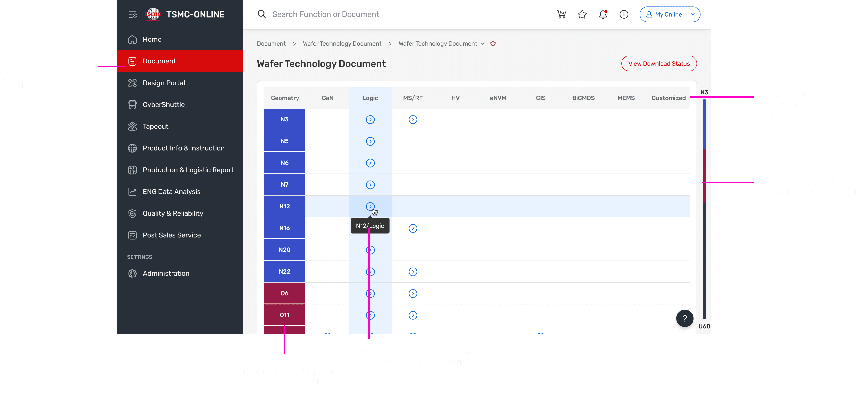The image size is (868, 398).
Task: Favorite this page via breadcrumb star
Action: pyautogui.click(x=493, y=43)
